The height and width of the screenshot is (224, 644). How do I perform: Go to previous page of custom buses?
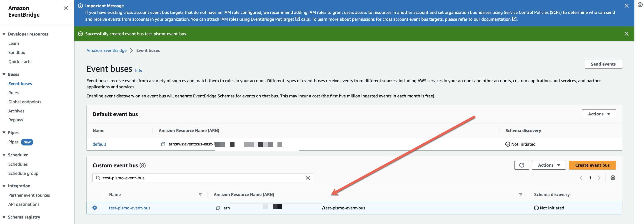(x=581, y=178)
